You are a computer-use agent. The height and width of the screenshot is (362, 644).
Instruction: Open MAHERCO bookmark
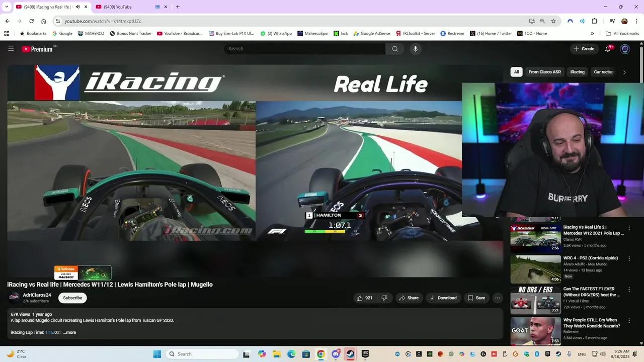click(x=91, y=34)
